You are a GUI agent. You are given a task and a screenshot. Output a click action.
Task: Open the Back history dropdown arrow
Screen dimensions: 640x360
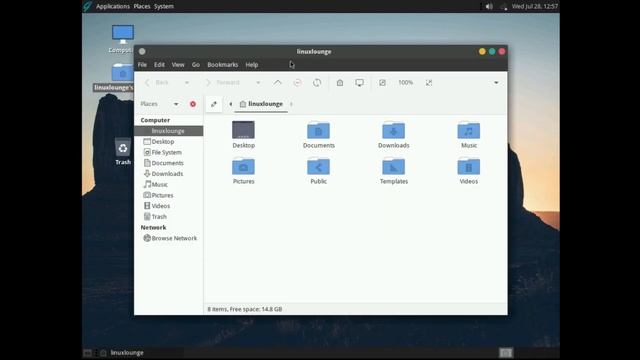click(x=187, y=82)
